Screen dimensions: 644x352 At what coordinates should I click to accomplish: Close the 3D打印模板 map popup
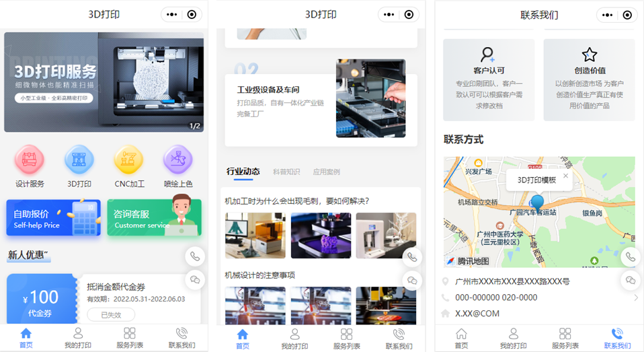pyautogui.click(x=565, y=176)
